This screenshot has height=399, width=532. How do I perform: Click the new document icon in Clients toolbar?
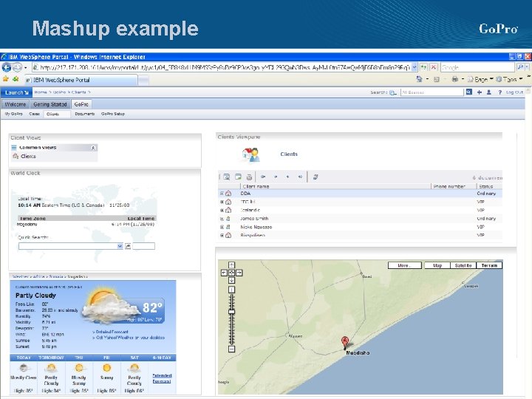pyautogui.click(x=238, y=177)
